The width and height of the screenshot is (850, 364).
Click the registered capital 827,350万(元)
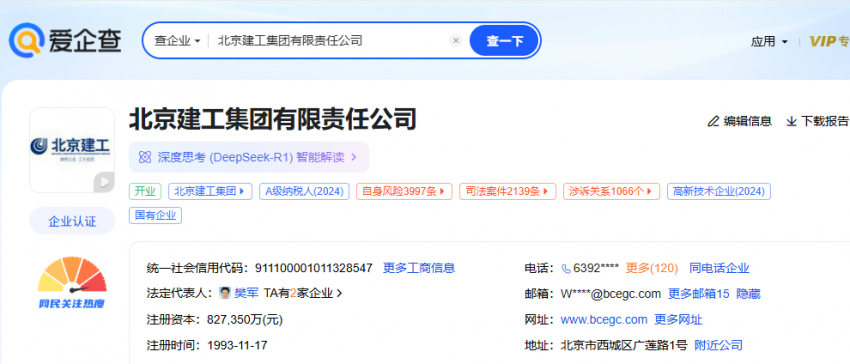point(245,320)
